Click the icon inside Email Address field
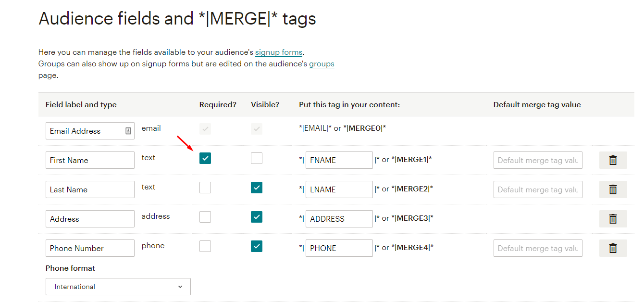644x302 pixels. [x=128, y=131]
